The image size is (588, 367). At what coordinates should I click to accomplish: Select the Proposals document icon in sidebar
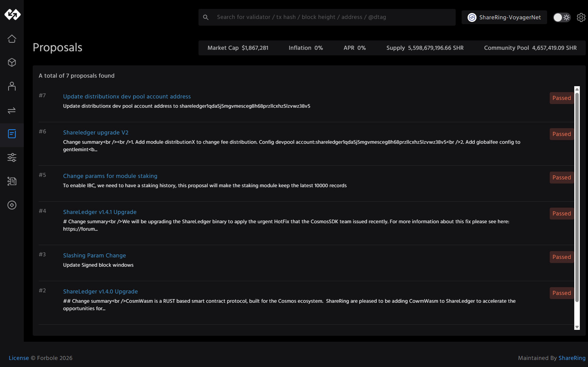(x=12, y=134)
